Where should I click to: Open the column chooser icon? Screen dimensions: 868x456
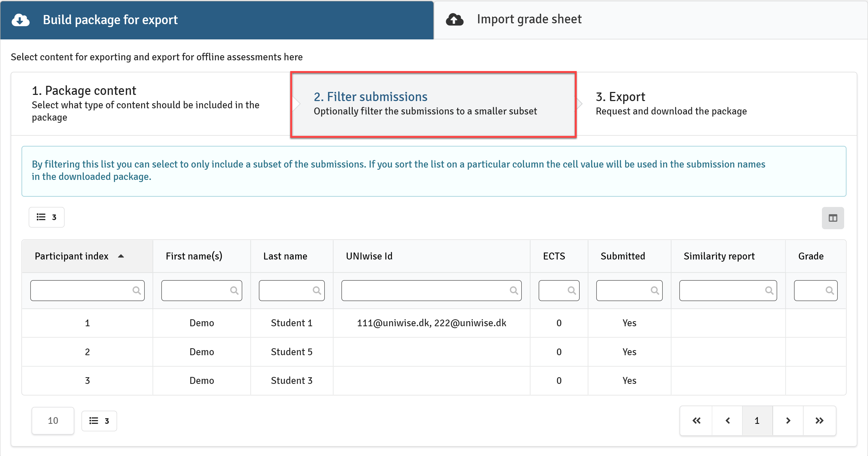[x=833, y=218]
